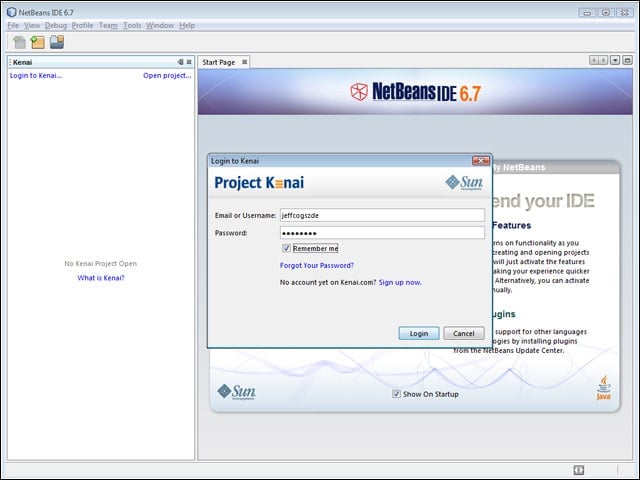Click the Open Project toolbar icon
Viewport: 640px width, 480px height.
point(57,42)
